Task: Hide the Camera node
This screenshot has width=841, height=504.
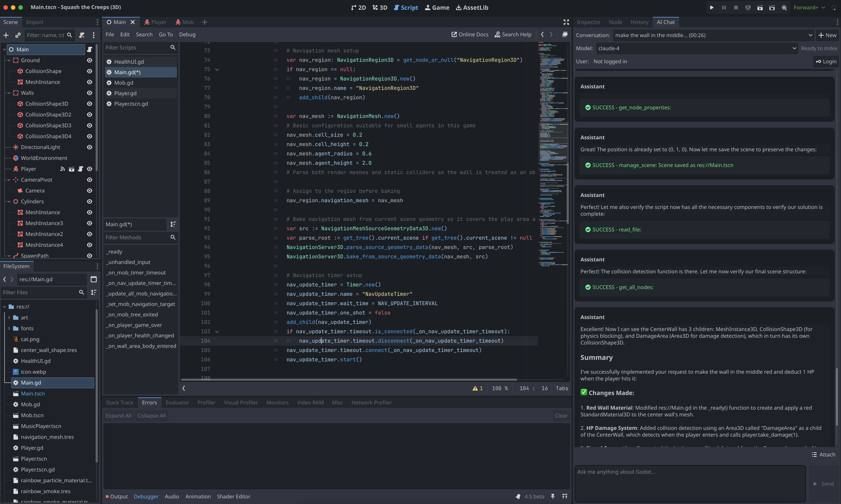Action: pos(90,191)
